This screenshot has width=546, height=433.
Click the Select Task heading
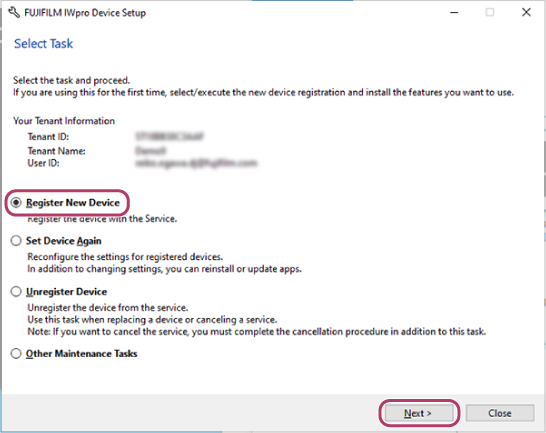(44, 44)
